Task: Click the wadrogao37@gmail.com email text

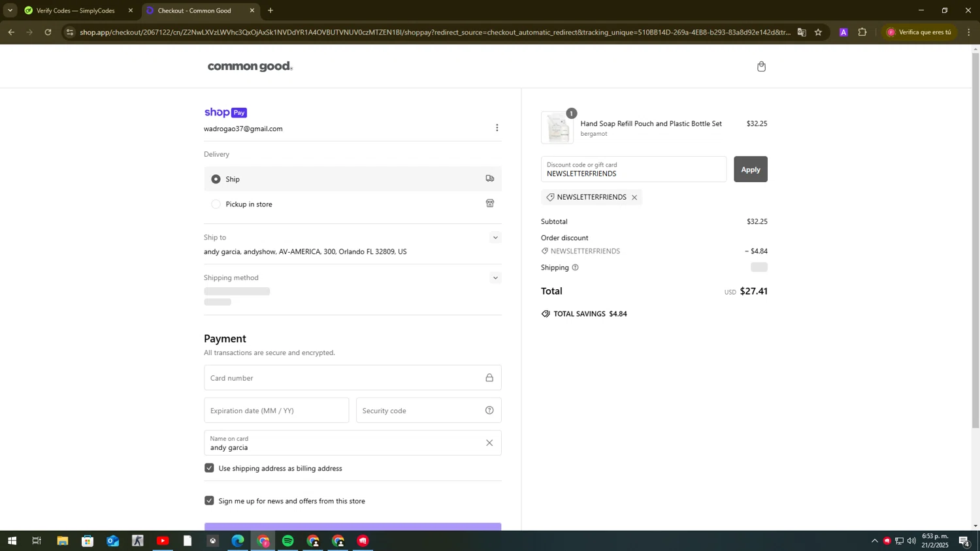Action: pos(243,129)
